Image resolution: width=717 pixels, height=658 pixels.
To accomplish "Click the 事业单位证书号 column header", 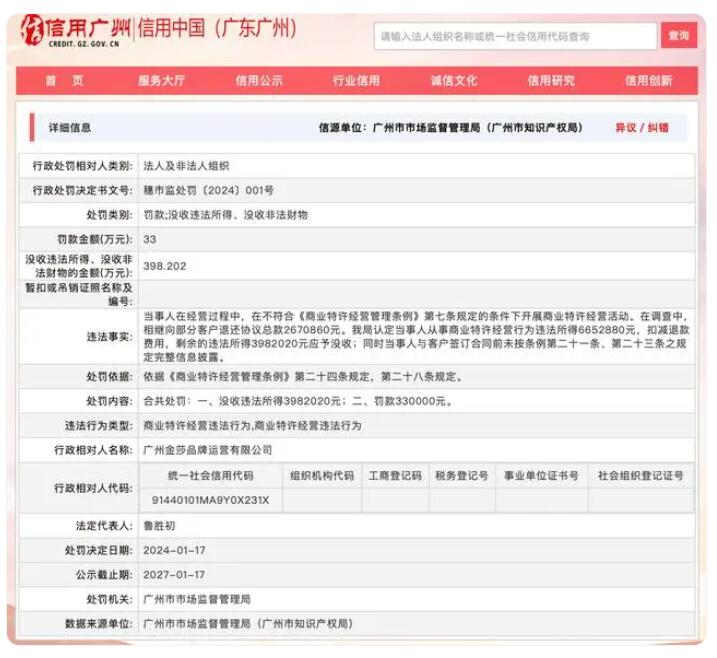I will point(541,476).
